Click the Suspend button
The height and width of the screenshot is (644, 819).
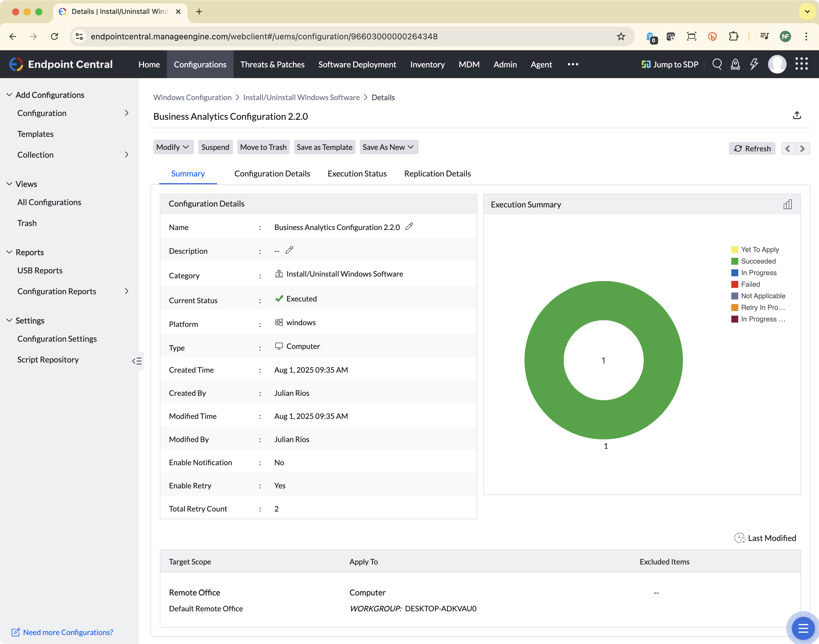215,147
